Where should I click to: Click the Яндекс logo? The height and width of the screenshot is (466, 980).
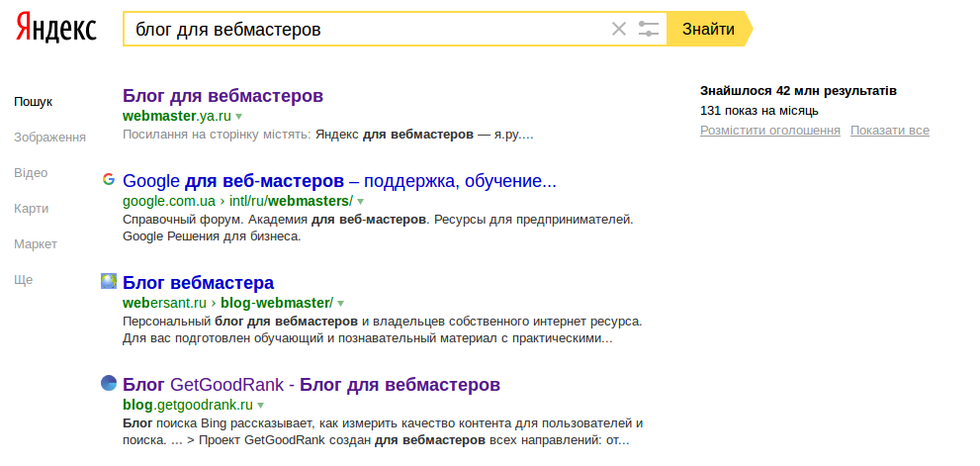pos(55,28)
